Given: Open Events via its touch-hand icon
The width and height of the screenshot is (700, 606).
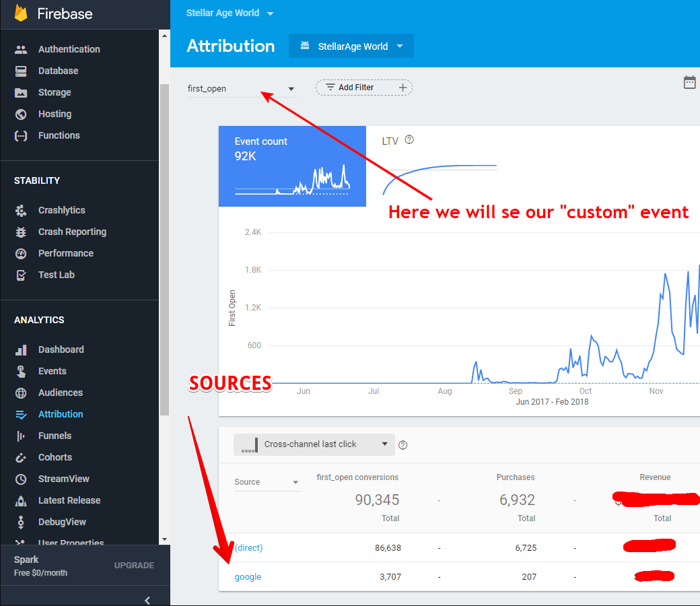Looking at the screenshot, I should click(21, 371).
